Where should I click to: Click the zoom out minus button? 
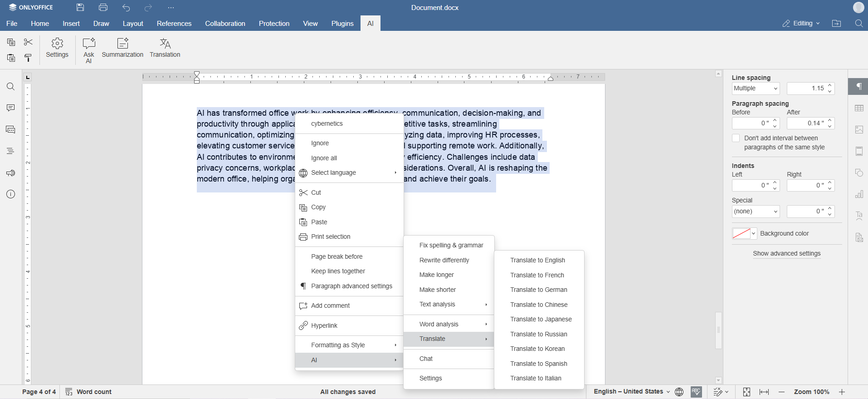(x=781, y=392)
